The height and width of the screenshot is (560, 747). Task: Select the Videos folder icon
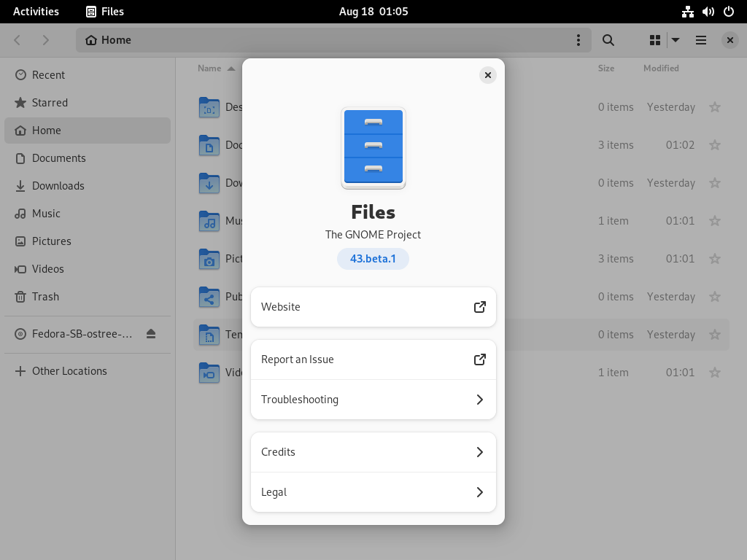[x=209, y=373]
